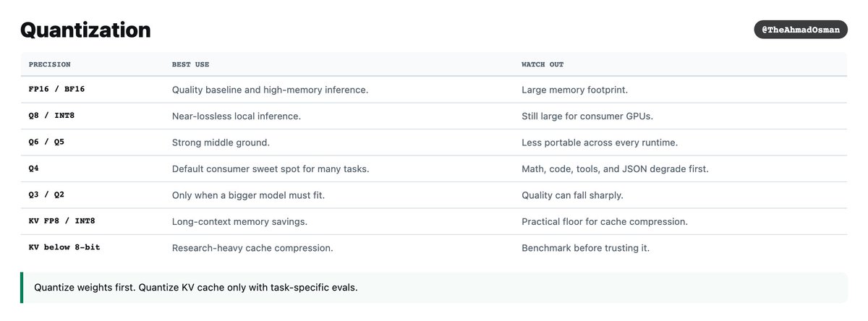Click 'Practical floor for cache compression' cell
Image resolution: width=868 pixels, height=321 pixels.
605,222
